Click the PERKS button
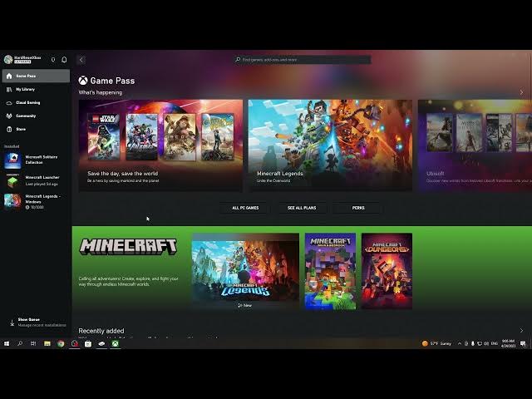The height and width of the screenshot is (399, 532). [358, 208]
